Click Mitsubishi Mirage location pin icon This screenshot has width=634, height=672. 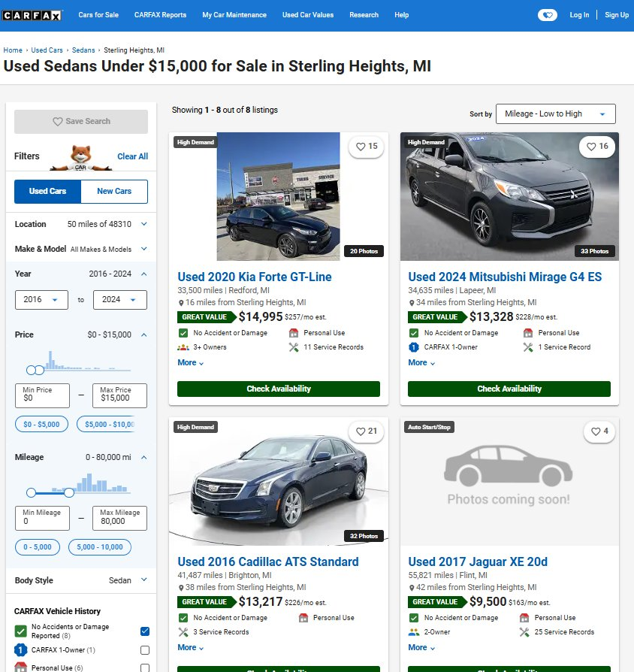(x=411, y=303)
